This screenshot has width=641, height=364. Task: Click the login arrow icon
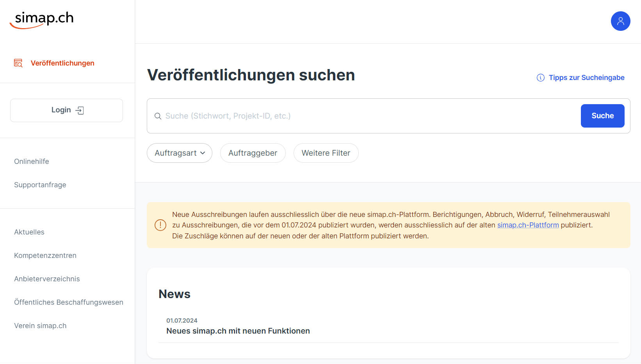80,110
